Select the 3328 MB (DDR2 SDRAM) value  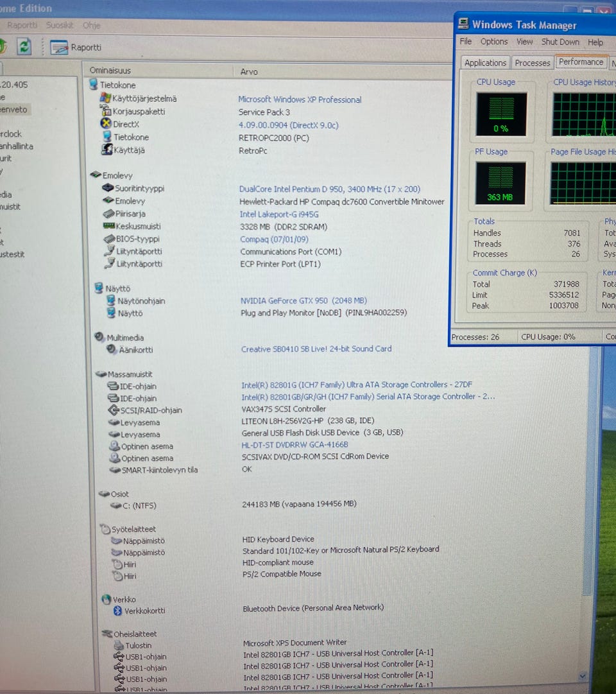[x=284, y=227]
